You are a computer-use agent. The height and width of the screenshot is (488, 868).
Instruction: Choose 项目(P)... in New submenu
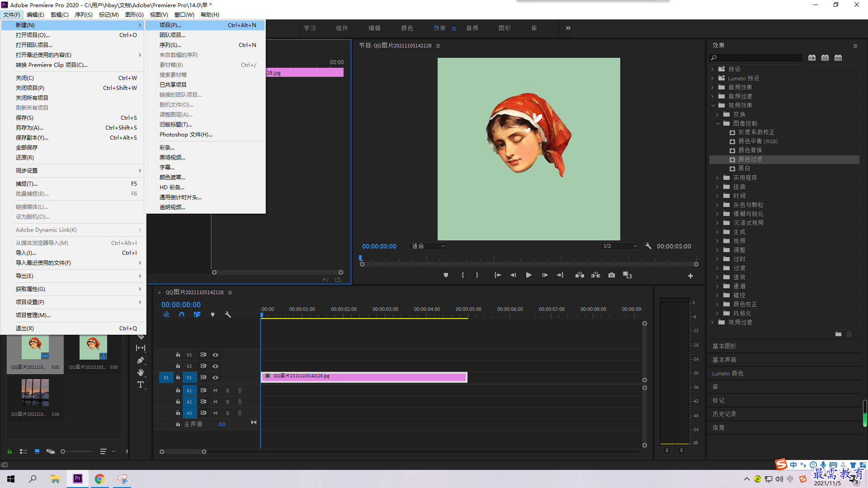click(205, 25)
